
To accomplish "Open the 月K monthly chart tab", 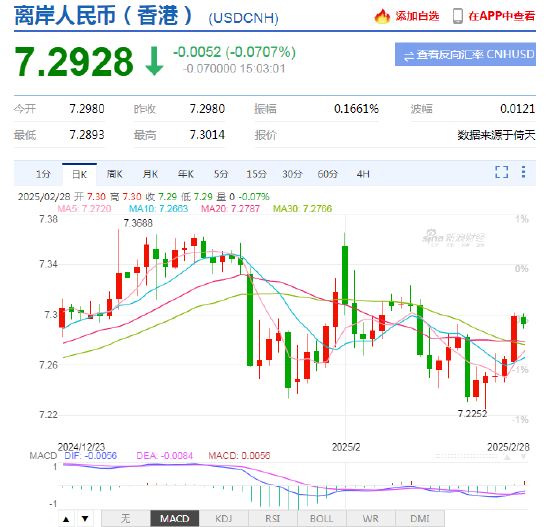I will point(150,174).
